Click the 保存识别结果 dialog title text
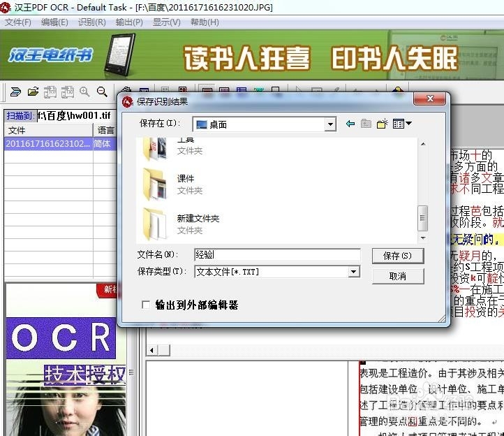 point(162,102)
